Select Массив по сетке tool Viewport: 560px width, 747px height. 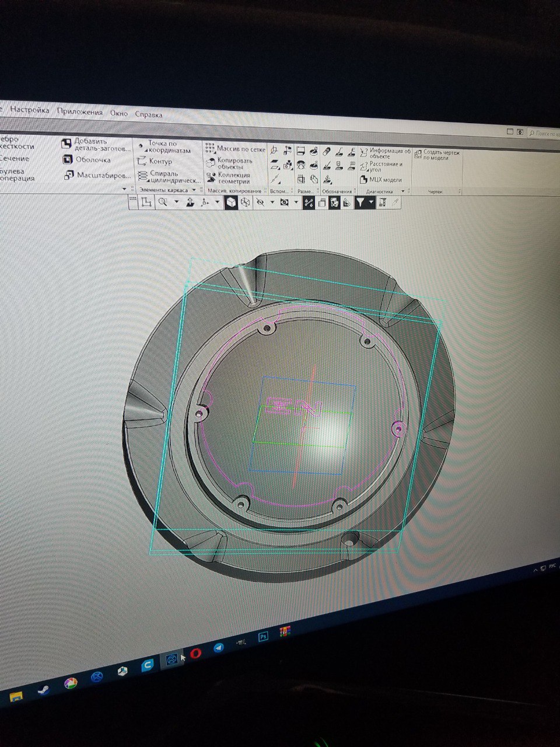coord(235,149)
